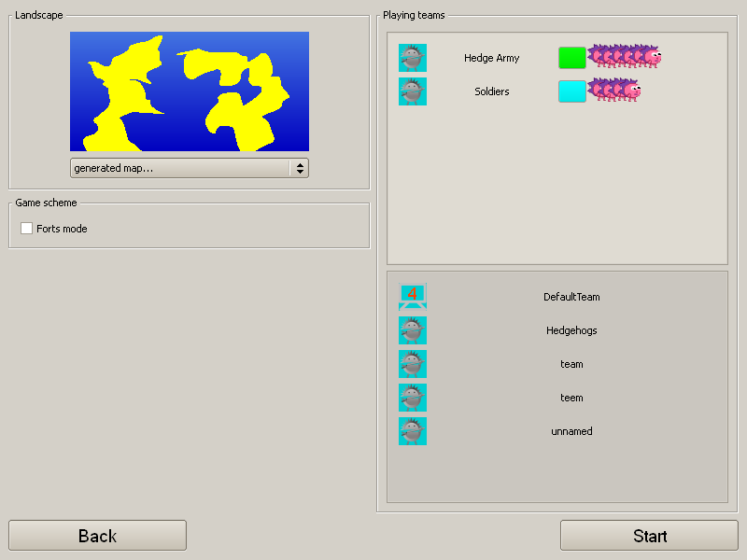Click the map dropdown arrow spinner

coord(300,168)
